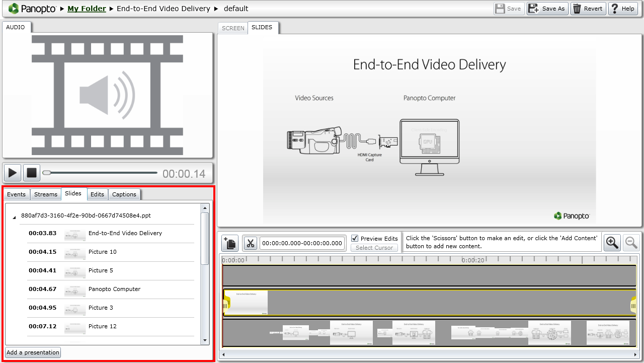This screenshot has height=363, width=644.
Task: Click the thumbnail beside Picture 10
Action: 75,254
